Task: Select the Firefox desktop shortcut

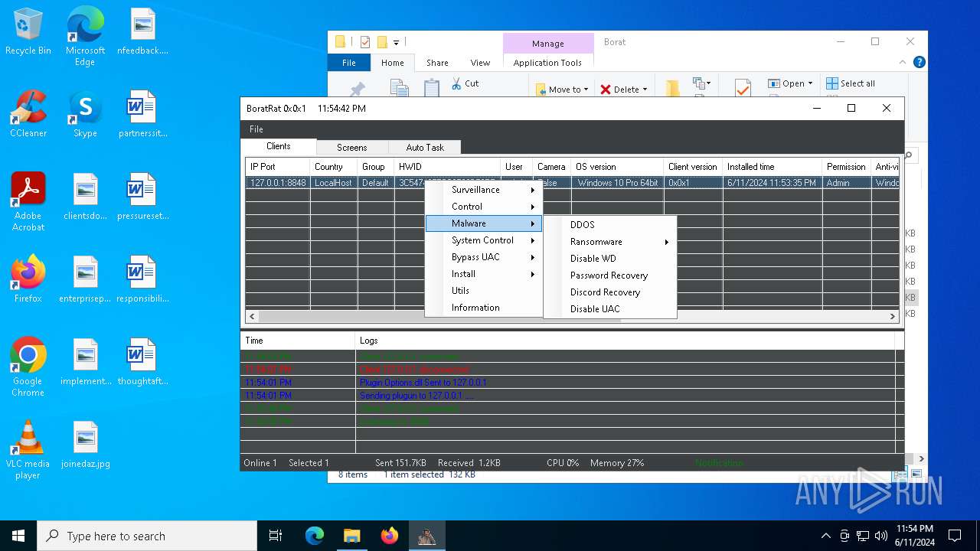Action: 28,279
